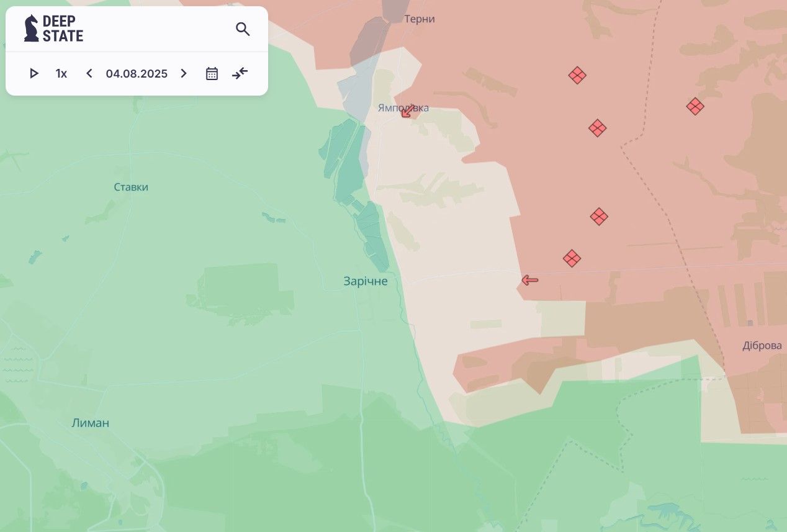Click the inward-arrows compare icon
Image resolution: width=787 pixels, height=532 pixels.
(x=240, y=74)
